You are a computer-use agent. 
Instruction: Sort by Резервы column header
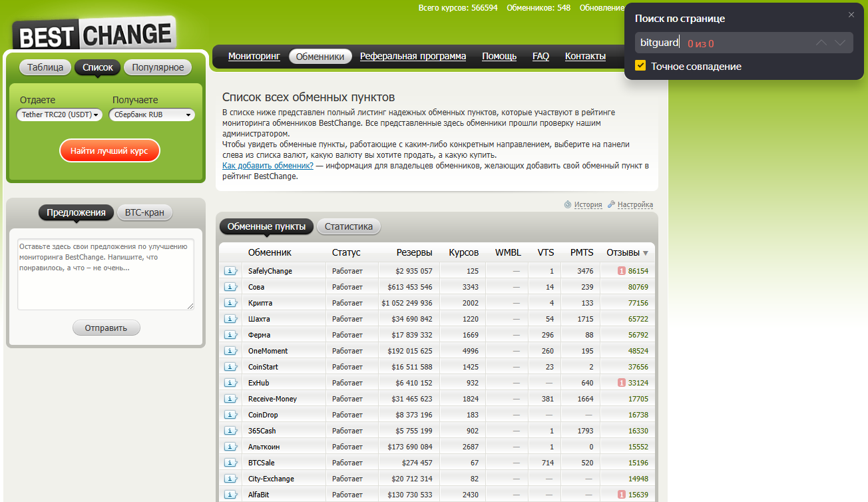click(414, 252)
